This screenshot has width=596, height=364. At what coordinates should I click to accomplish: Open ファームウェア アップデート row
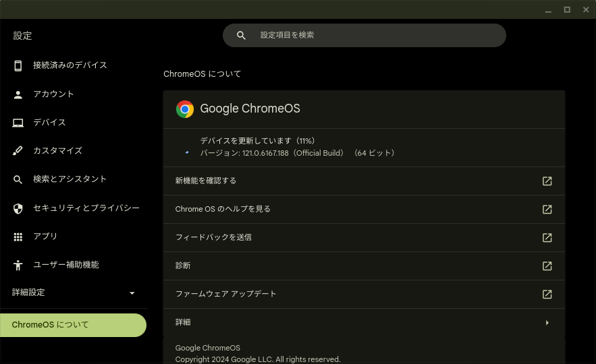click(364, 294)
